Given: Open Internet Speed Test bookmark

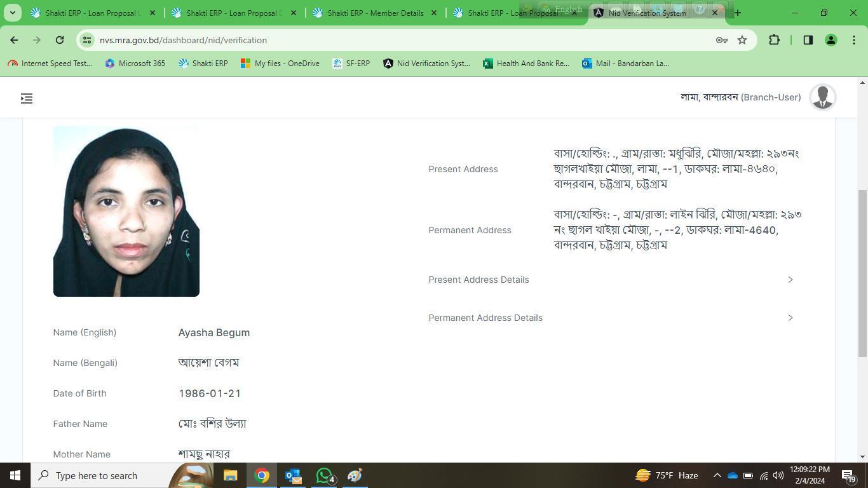Looking at the screenshot, I should coord(50,64).
